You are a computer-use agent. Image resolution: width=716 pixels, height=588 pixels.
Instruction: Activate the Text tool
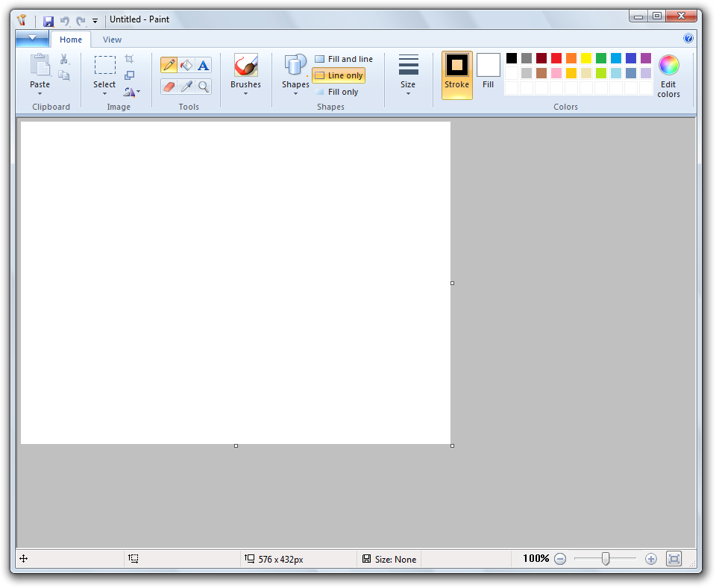(x=204, y=65)
